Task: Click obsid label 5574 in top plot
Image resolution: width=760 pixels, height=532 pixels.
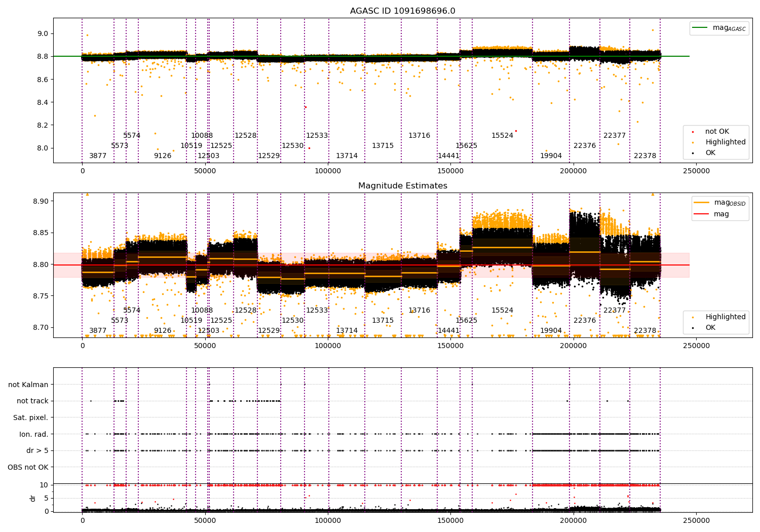Action: [132, 136]
